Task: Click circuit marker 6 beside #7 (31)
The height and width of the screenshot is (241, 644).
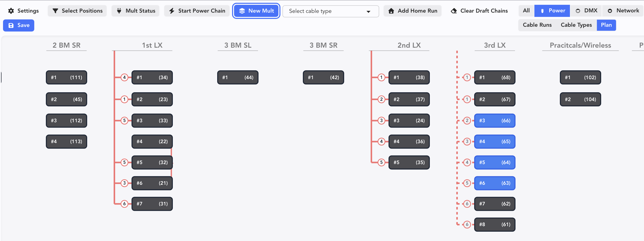Action: click(x=124, y=204)
